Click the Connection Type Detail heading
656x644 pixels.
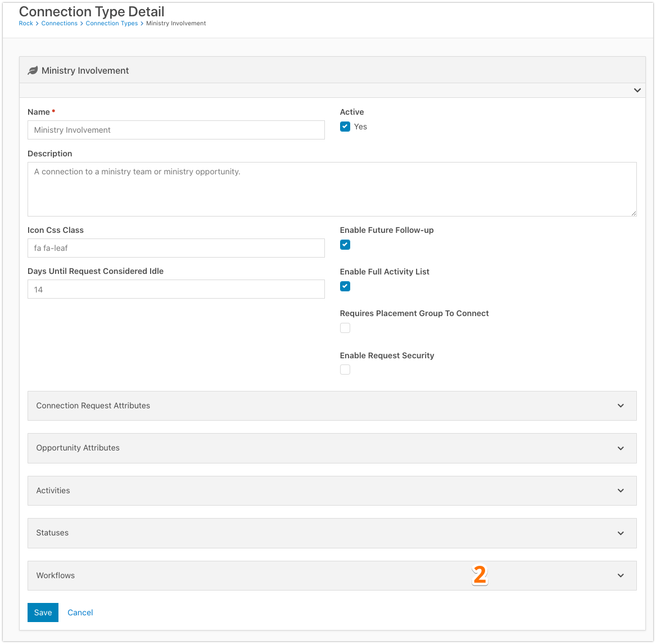92,11
